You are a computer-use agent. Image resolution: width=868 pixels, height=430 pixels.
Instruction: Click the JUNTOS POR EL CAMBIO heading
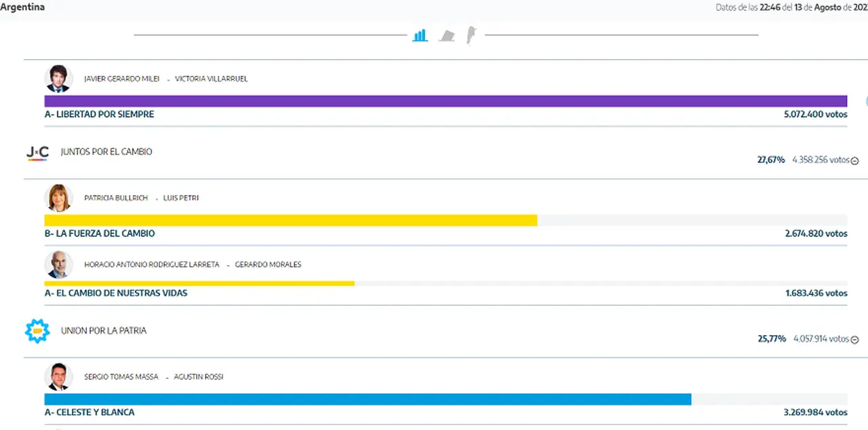point(106,152)
